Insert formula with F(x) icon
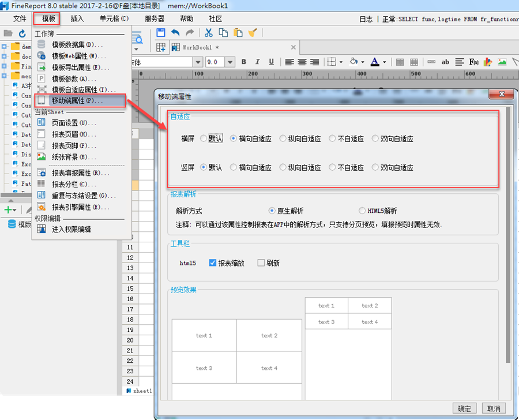Image resolution: width=519 pixels, height=420 pixels. tap(473, 62)
